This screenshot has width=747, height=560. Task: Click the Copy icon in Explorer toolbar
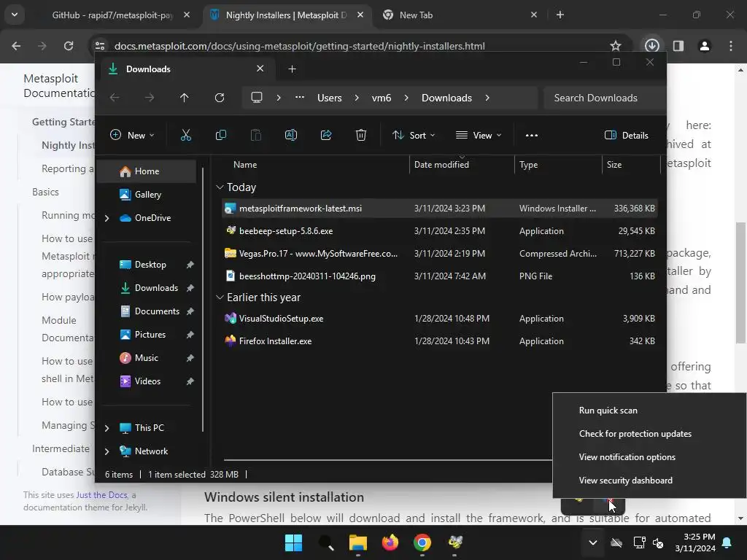pos(220,135)
